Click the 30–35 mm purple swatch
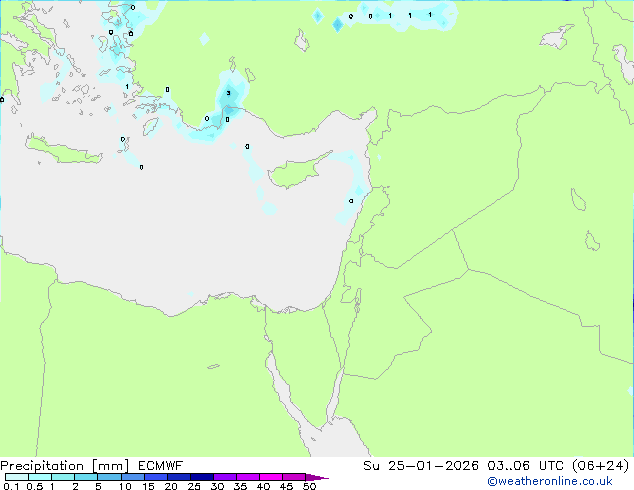 tap(224, 477)
